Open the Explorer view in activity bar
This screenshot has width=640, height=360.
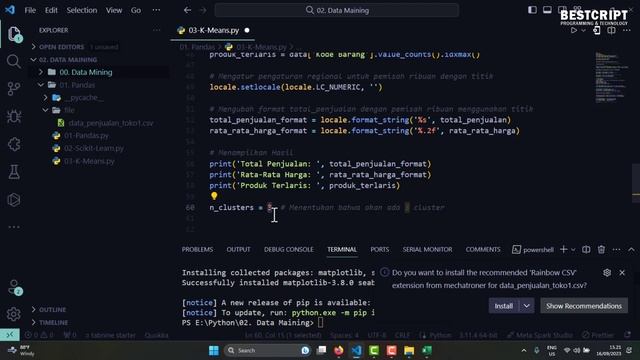pos(14,34)
